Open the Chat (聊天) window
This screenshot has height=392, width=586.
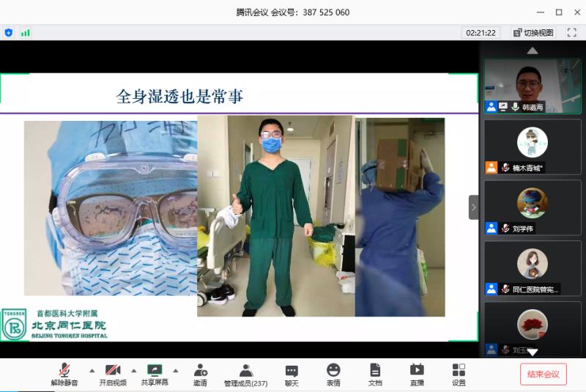click(x=292, y=374)
